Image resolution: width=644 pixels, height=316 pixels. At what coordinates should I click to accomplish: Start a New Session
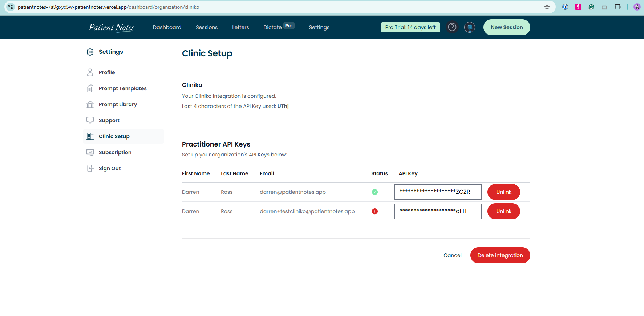(x=507, y=27)
